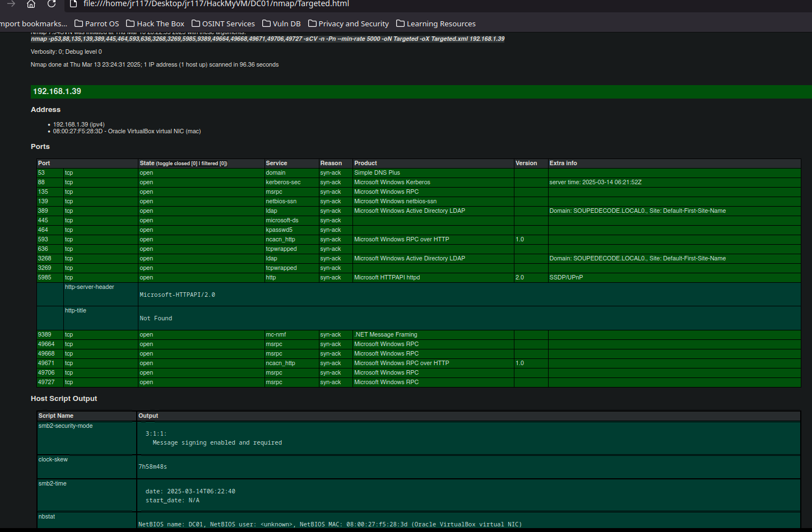The image size is (812, 532).
Task: Click http-title script name
Action: point(76,311)
